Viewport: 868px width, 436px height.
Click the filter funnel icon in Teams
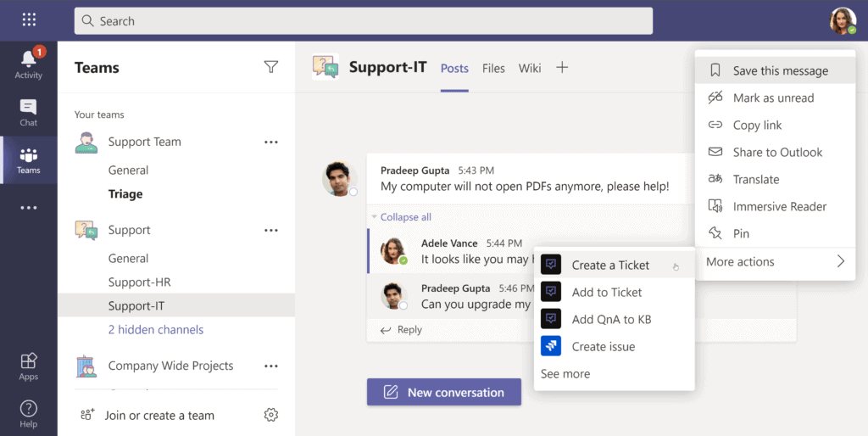(x=270, y=67)
